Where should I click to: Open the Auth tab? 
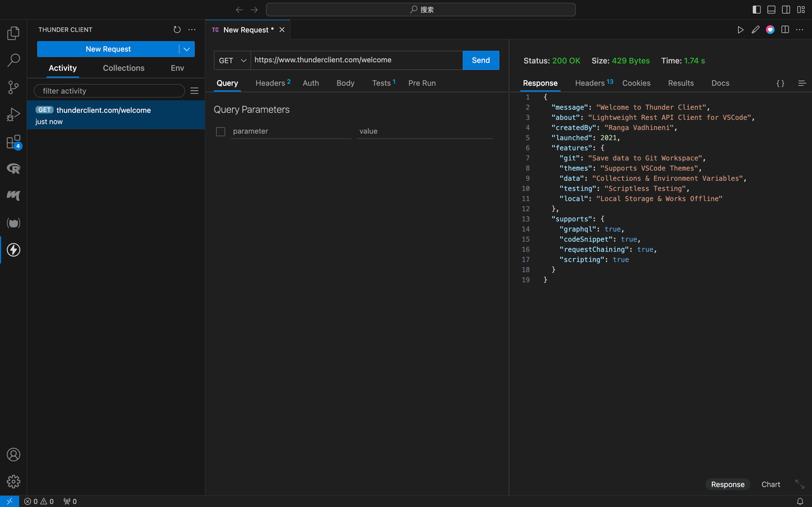click(x=311, y=83)
